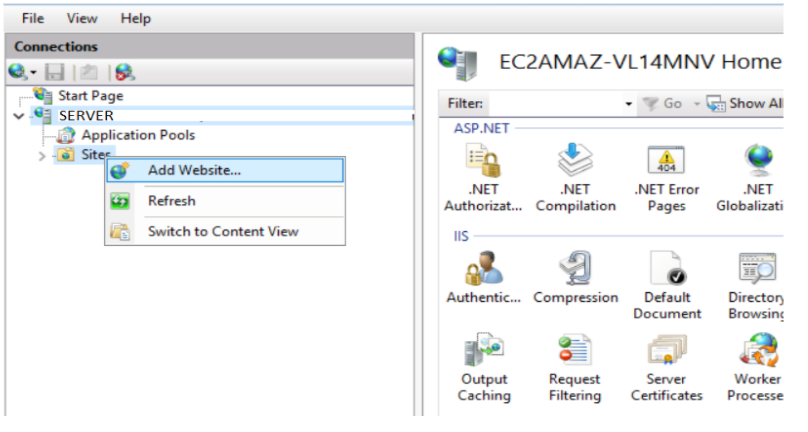Click the Connections panel header
The width and height of the screenshot is (808, 432).
[x=209, y=46]
